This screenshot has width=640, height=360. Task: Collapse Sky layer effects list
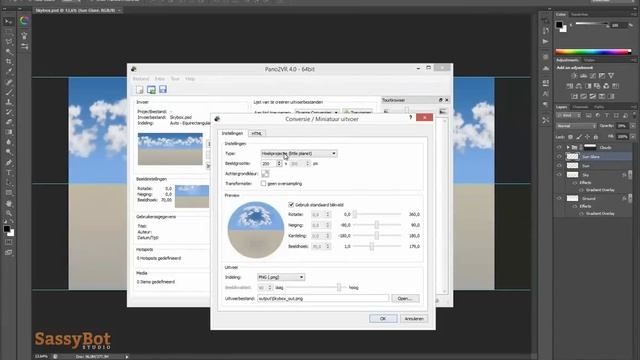point(630,175)
